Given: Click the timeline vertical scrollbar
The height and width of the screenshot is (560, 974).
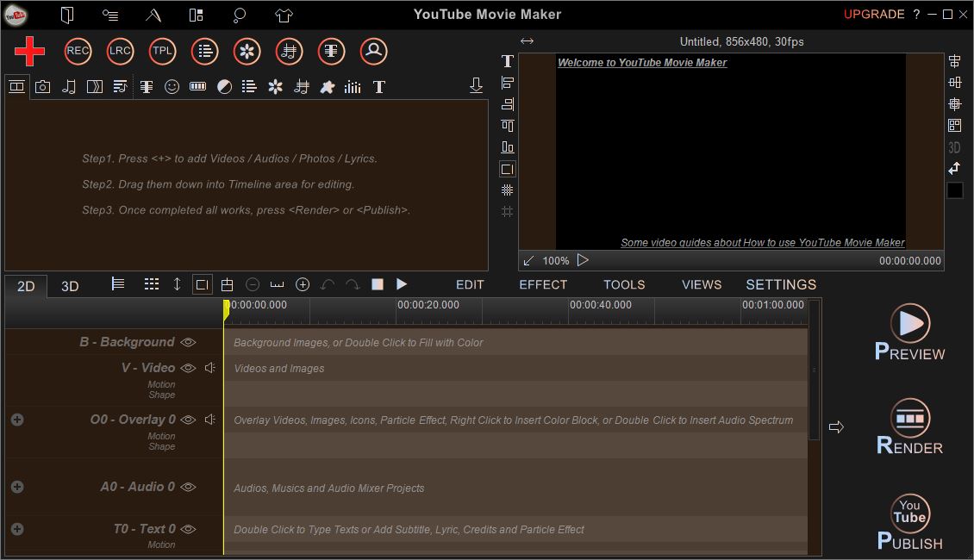Looking at the screenshot, I should coord(814,370).
